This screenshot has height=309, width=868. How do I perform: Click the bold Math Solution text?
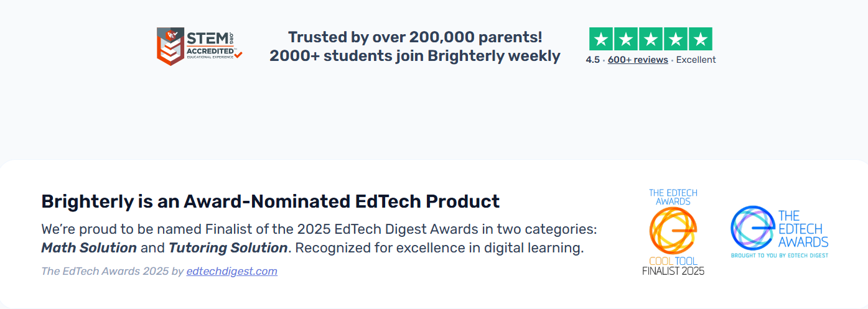89,247
